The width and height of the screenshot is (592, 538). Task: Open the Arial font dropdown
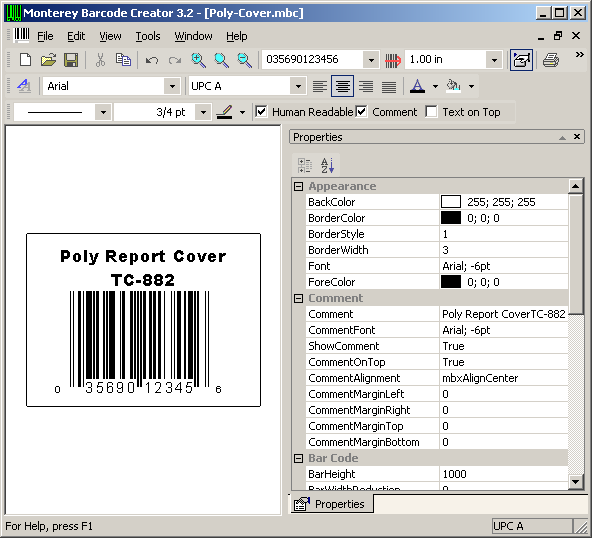[x=172, y=86]
